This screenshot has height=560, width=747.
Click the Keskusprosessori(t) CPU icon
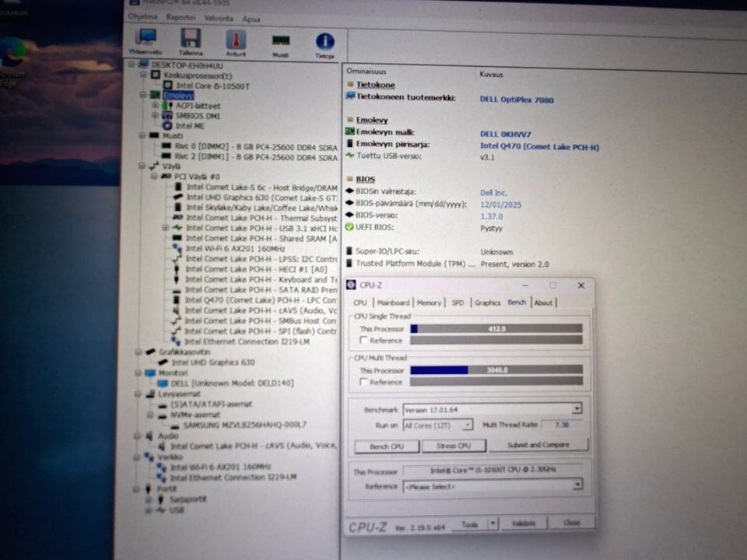(156, 75)
